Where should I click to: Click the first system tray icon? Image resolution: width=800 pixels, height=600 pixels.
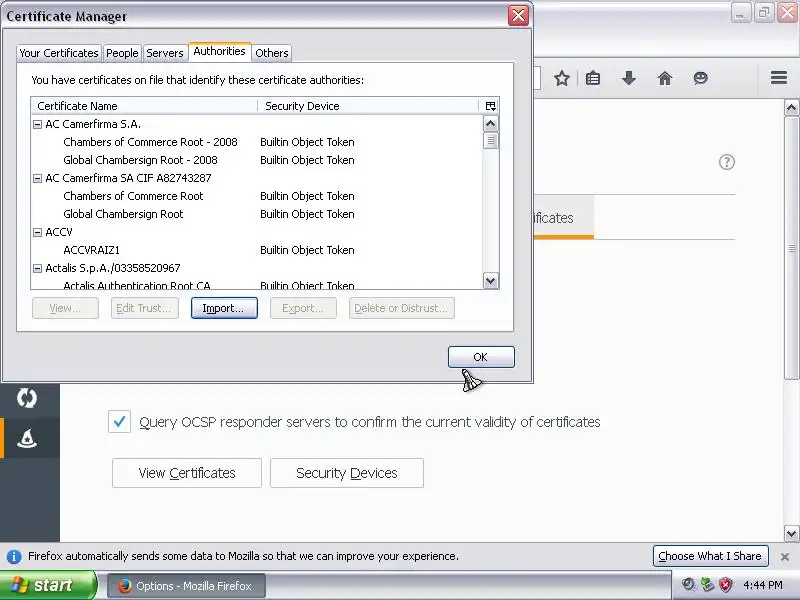(689, 585)
